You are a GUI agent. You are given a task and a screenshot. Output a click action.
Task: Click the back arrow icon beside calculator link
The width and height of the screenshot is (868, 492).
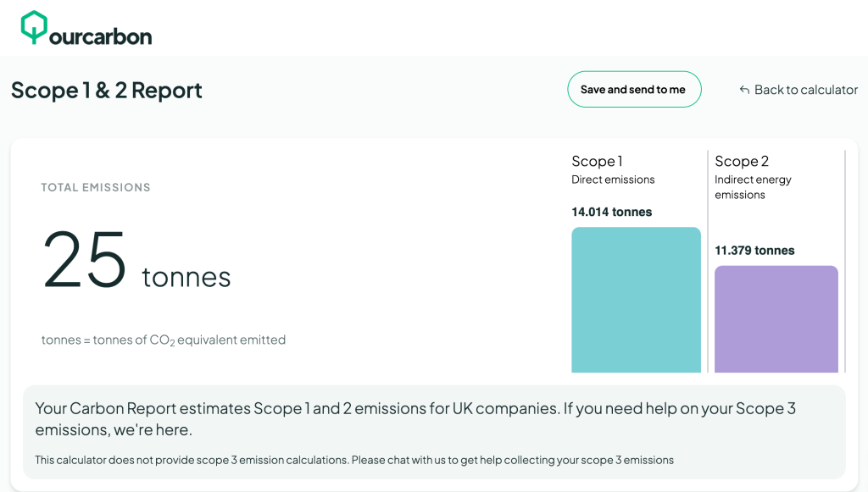[744, 90]
